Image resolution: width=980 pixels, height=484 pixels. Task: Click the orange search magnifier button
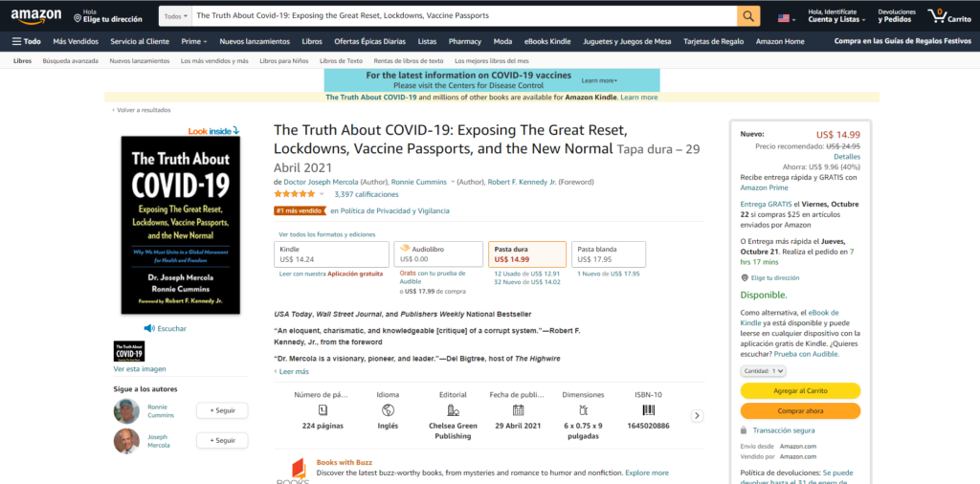pyautogui.click(x=748, y=16)
